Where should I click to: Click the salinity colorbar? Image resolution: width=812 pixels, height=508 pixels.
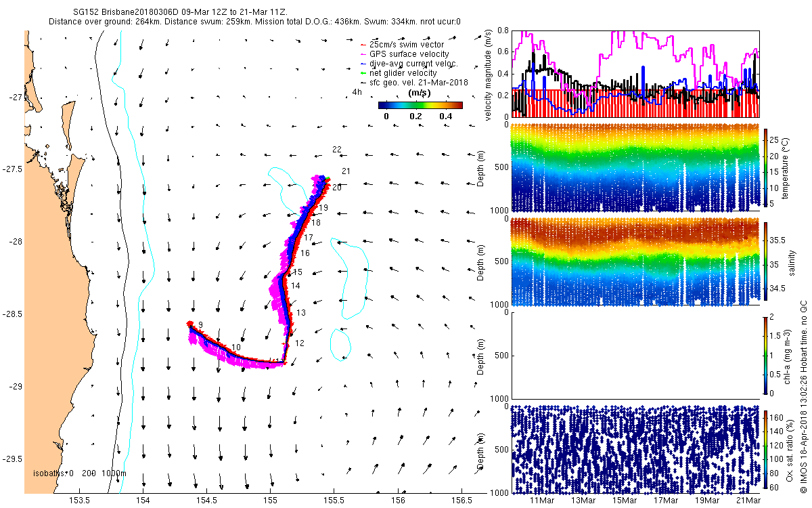[x=766, y=262]
